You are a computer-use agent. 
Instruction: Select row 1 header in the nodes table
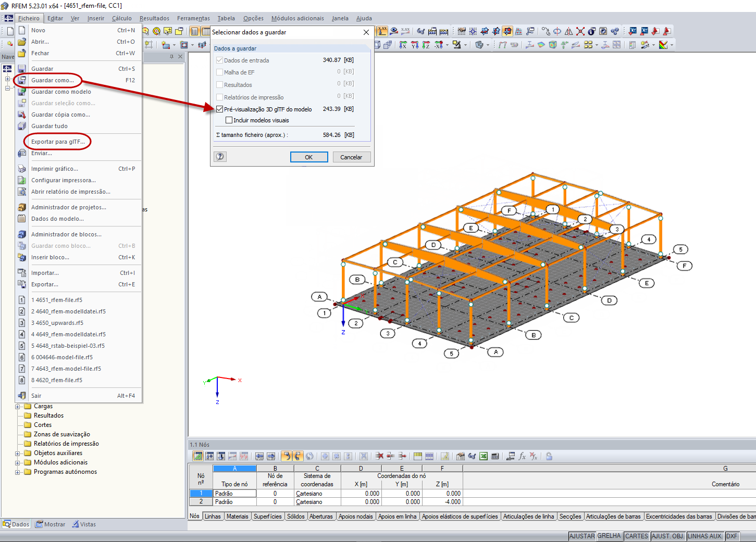tap(201, 494)
